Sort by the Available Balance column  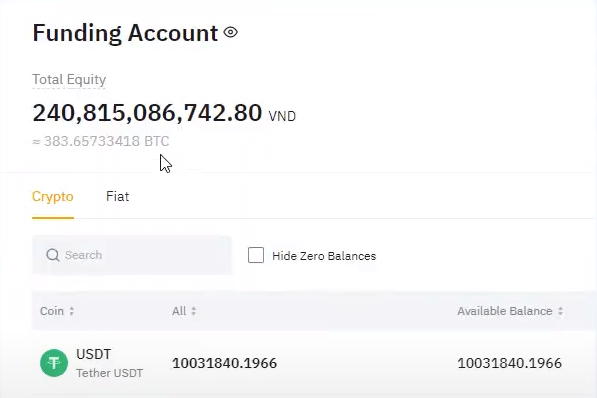(x=510, y=311)
